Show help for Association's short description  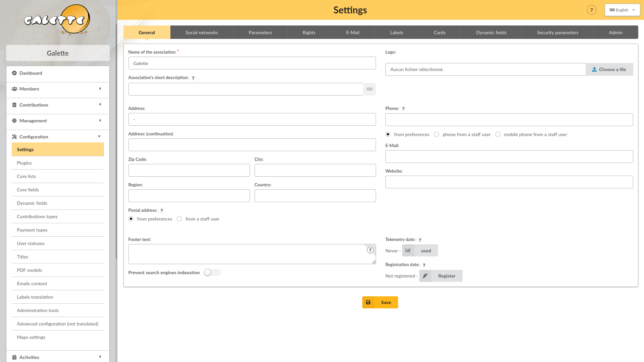click(193, 78)
